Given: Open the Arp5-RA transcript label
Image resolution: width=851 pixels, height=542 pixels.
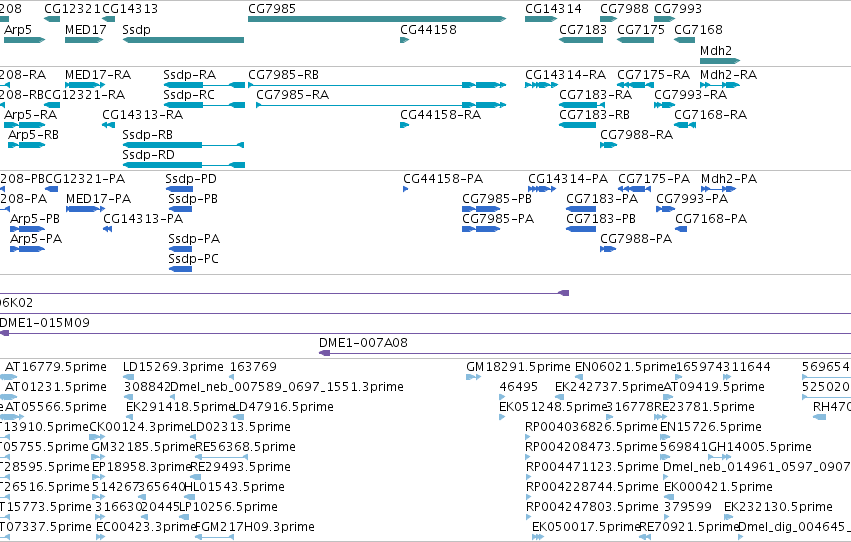Looking at the screenshot, I should [30, 114].
